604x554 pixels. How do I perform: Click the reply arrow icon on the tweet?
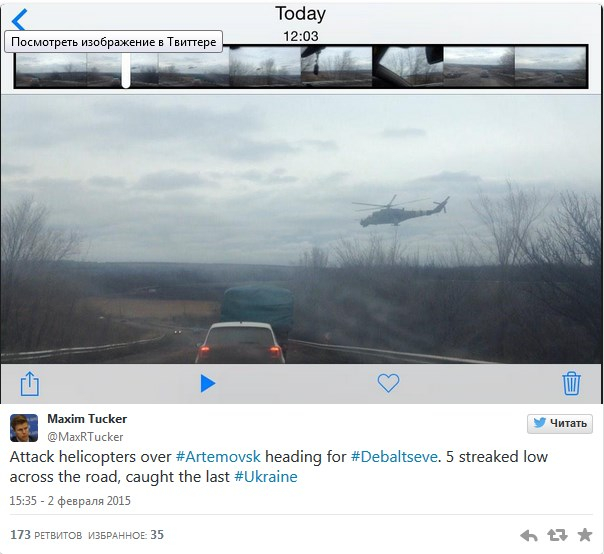[x=529, y=535]
